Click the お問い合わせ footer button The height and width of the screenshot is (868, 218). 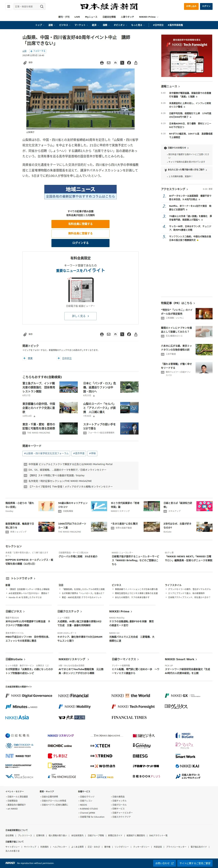164,863
